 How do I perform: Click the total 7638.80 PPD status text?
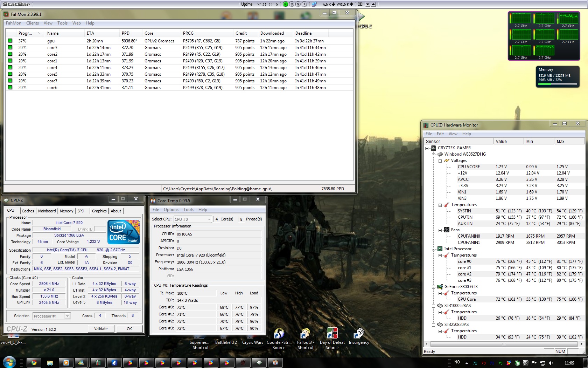point(332,189)
